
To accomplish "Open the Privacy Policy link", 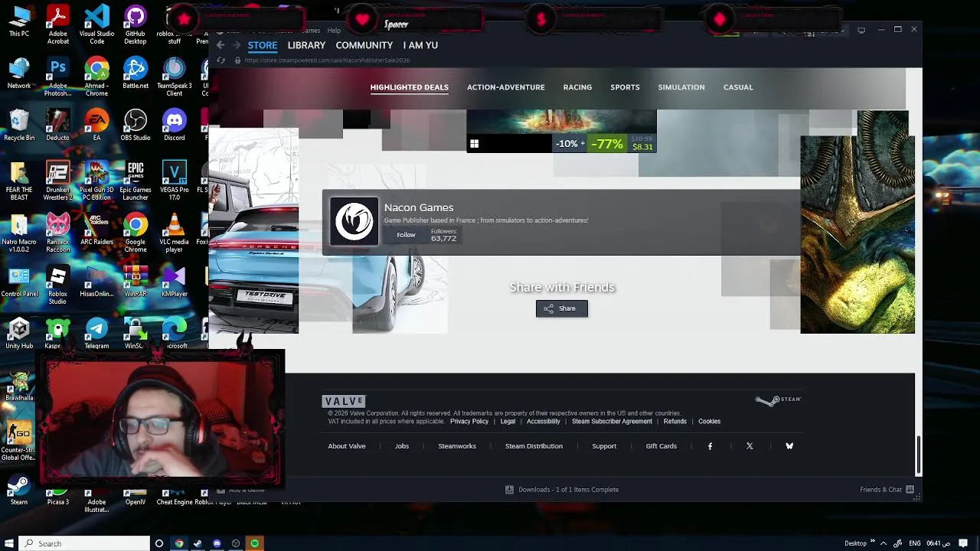I will click(x=469, y=422).
